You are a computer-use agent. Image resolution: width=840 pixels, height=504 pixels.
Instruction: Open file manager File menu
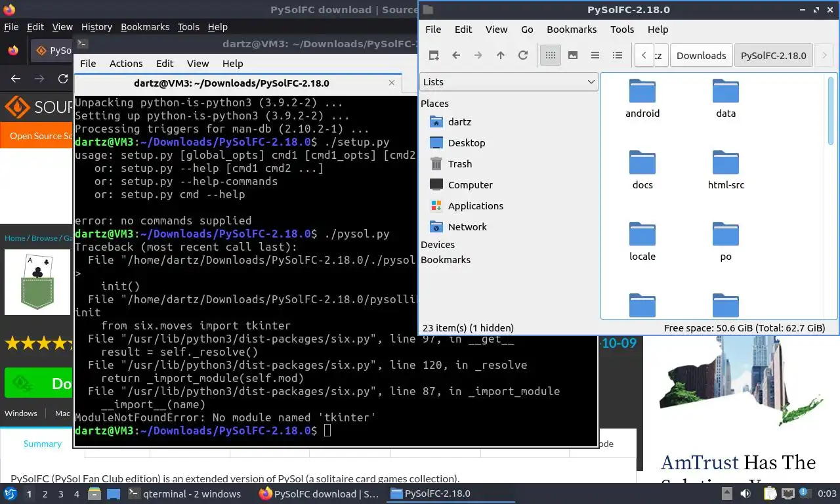(x=433, y=29)
